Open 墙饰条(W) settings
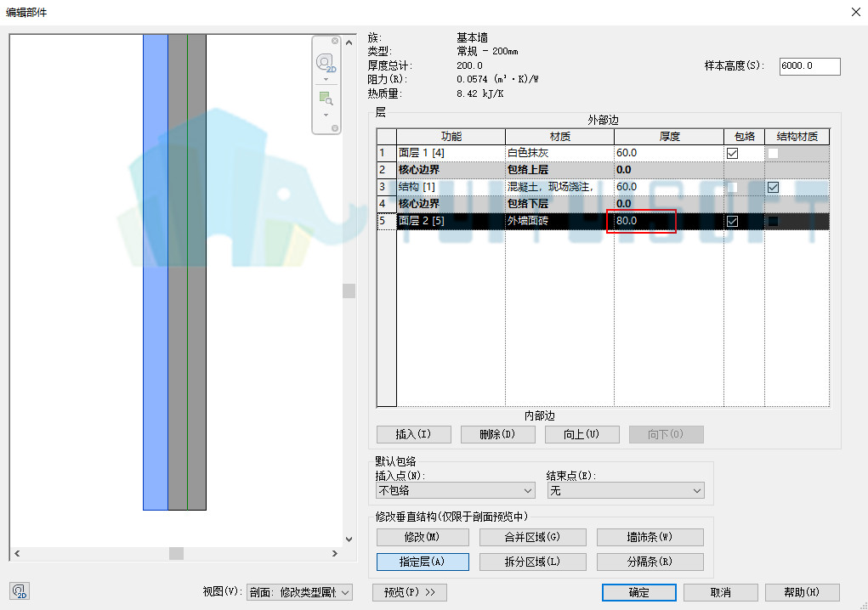This screenshot has width=868, height=610. [650, 537]
